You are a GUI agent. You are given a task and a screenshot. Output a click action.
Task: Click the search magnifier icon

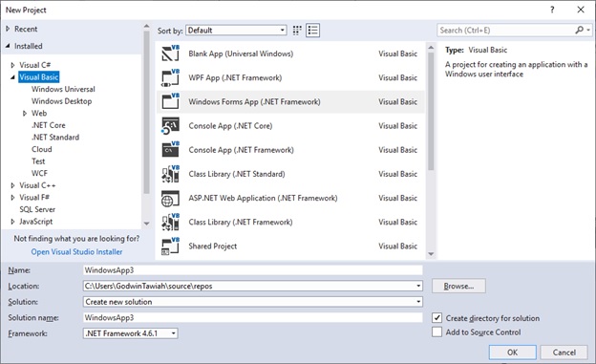coord(579,30)
